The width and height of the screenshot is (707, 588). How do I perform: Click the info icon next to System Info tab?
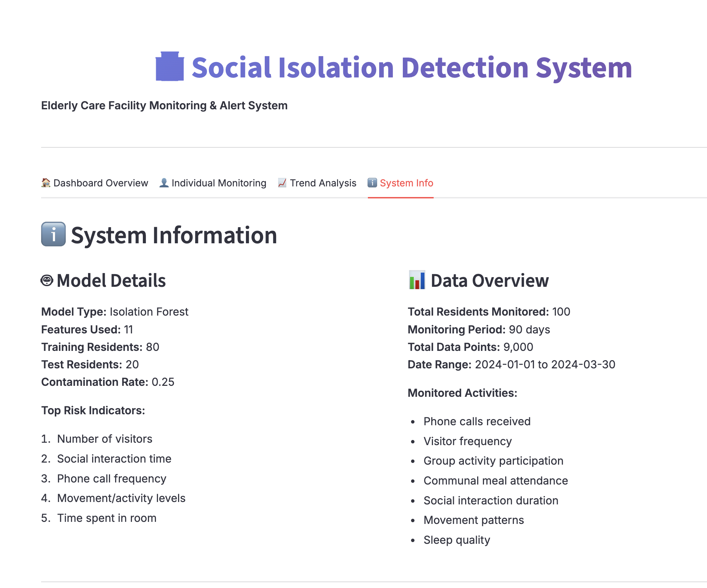click(x=372, y=183)
